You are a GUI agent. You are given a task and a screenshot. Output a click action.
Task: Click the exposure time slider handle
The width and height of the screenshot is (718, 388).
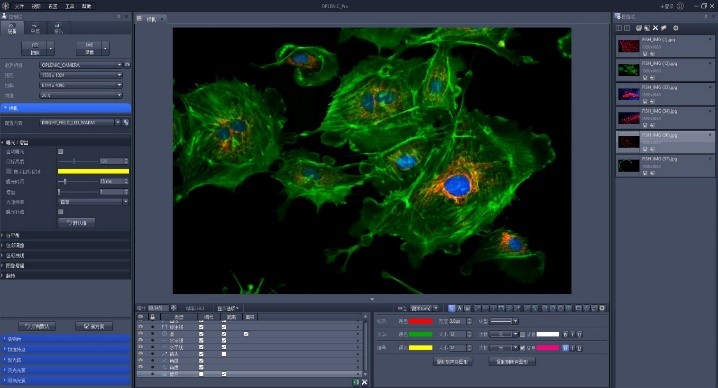65,182
